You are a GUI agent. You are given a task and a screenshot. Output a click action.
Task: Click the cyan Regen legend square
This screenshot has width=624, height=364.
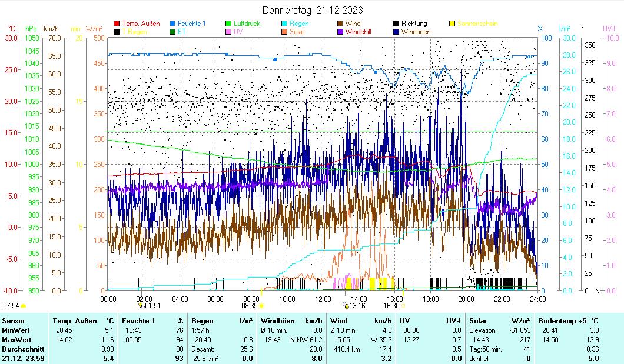(x=285, y=24)
